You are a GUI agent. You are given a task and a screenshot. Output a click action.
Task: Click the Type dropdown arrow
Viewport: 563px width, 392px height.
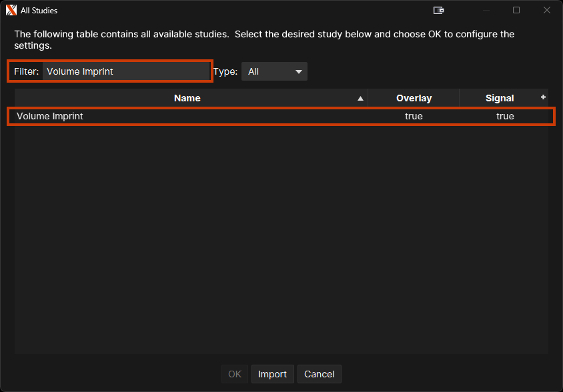tap(298, 71)
